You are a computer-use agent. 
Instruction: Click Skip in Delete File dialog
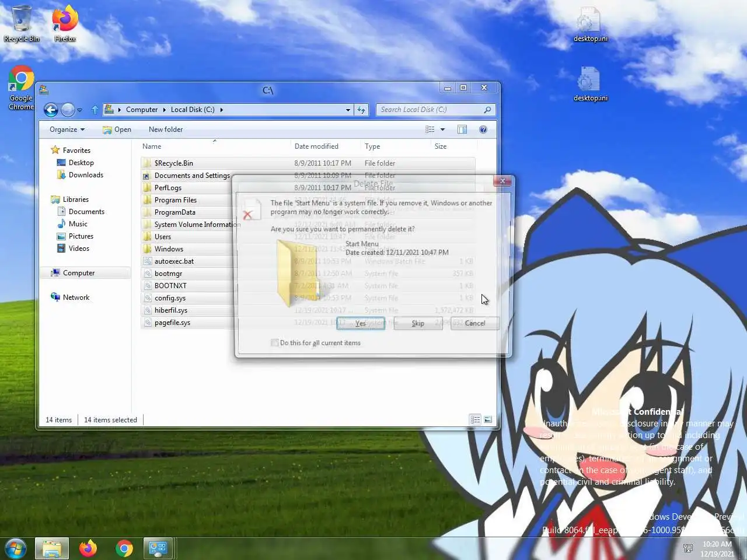tap(418, 323)
